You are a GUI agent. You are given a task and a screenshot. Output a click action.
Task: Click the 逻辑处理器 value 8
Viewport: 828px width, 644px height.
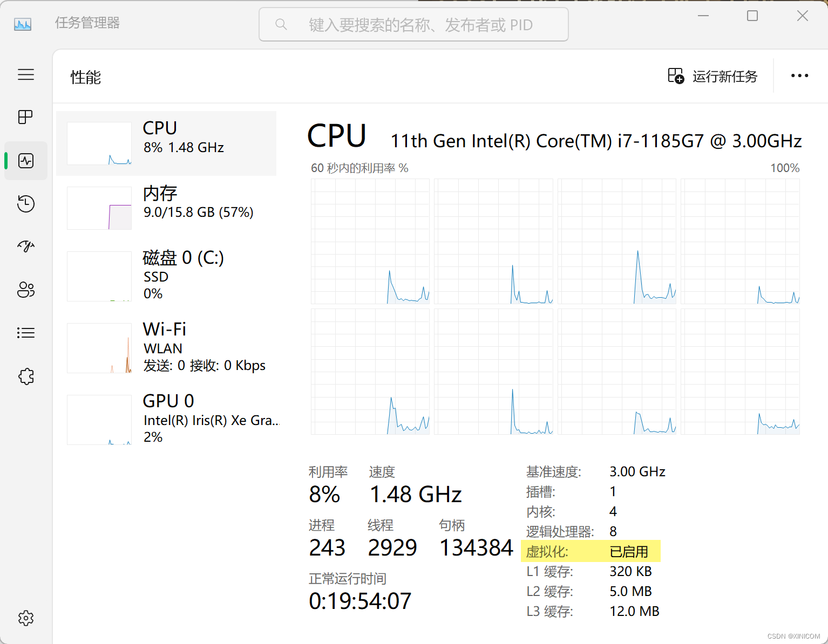613,531
